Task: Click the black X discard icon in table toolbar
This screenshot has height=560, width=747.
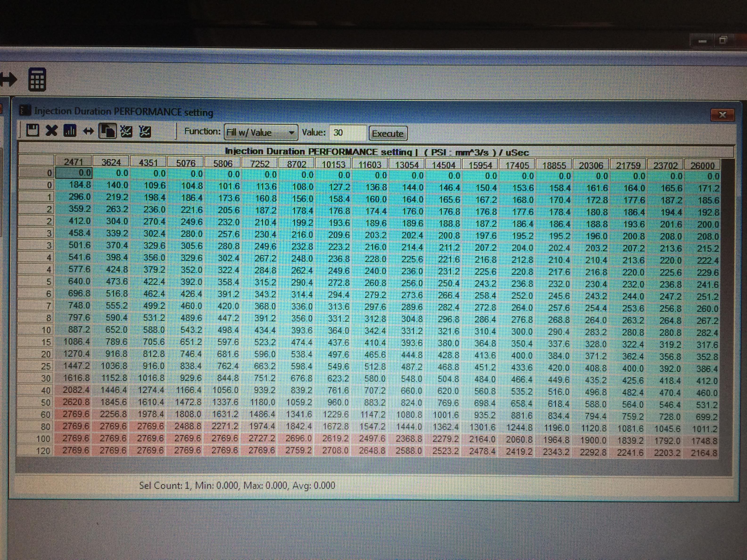Action: pyautogui.click(x=51, y=130)
